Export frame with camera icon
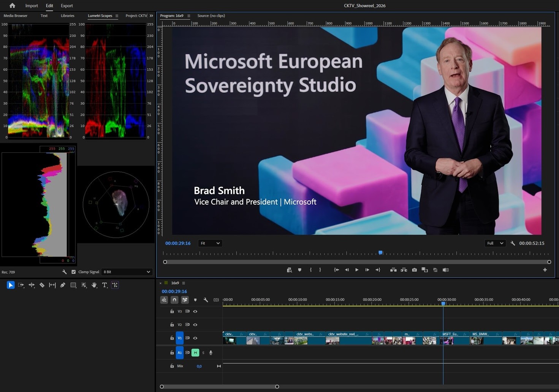This screenshot has width=559, height=392. click(414, 270)
